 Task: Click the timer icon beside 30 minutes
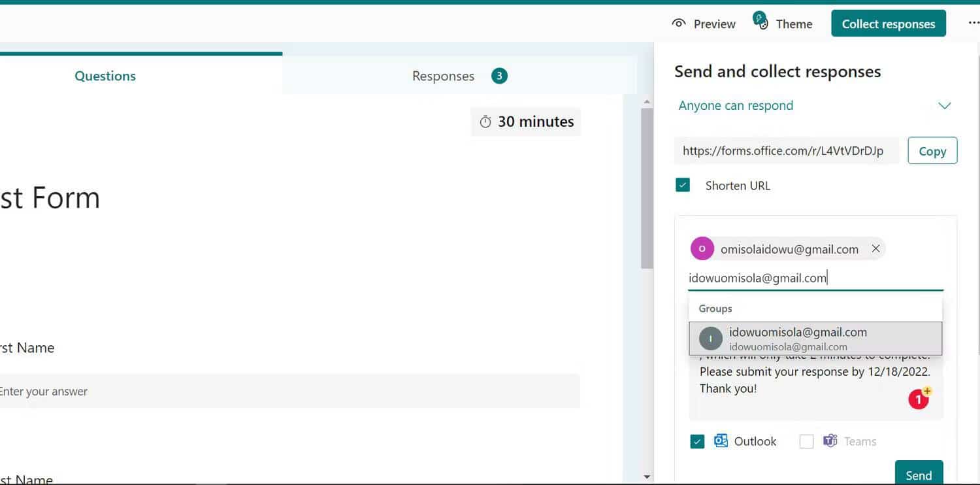485,122
